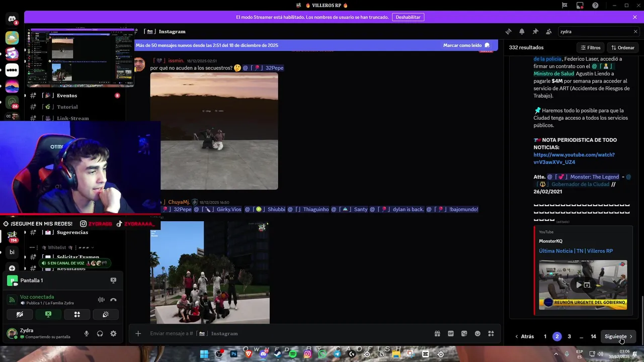Image resolution: width=644 pixels, height=362 pixels.
Task: Add attachment plus button in message bar
Action: pyautogui.click(x=138, y=333)
